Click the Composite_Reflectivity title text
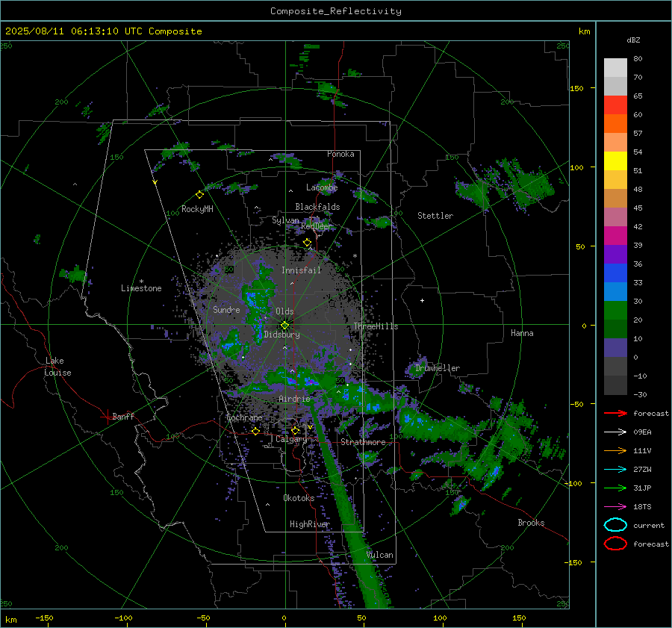The width and height of the screenshot is (672, 628). [336, 11]
